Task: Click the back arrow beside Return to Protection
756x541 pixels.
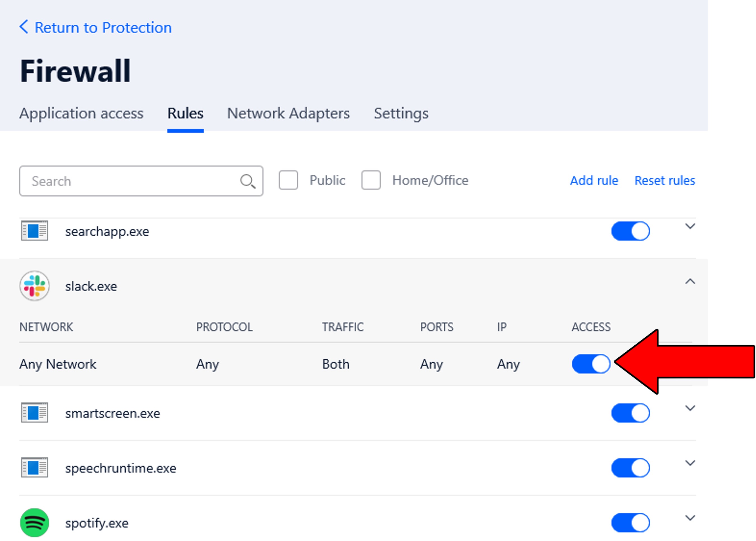Action: (24, 27)
